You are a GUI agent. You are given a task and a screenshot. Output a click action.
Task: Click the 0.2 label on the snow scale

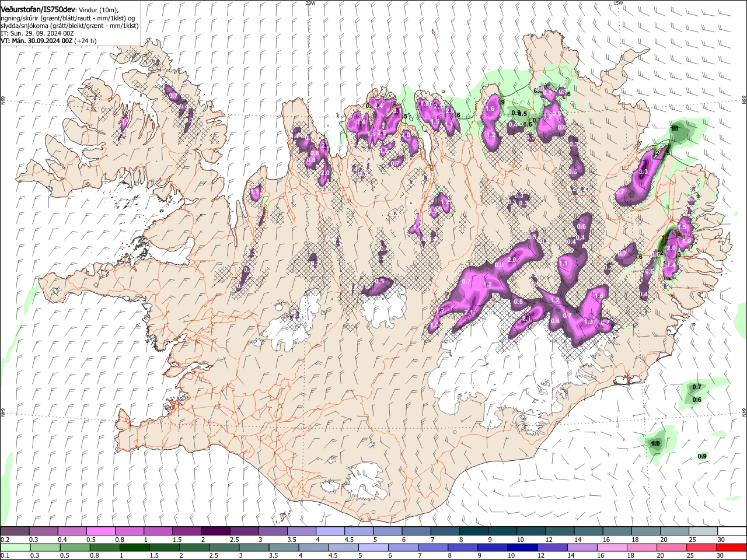(5, 540)
